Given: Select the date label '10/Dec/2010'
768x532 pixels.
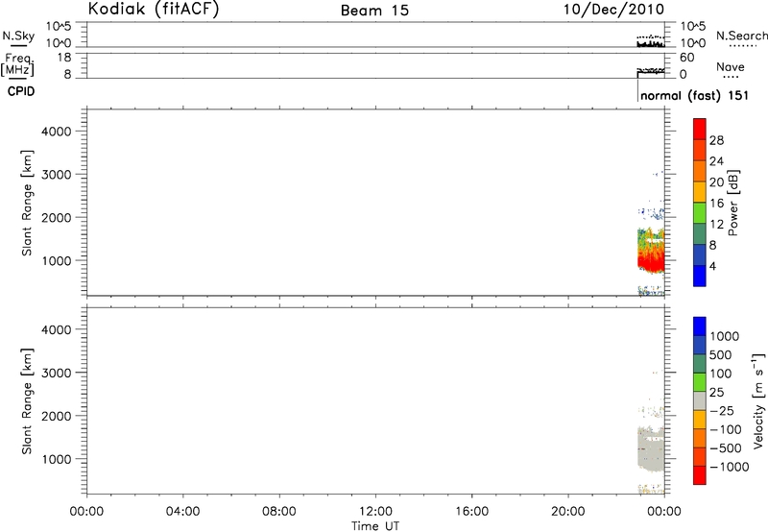Looking at the screenshot, I should tap(613, 10).
